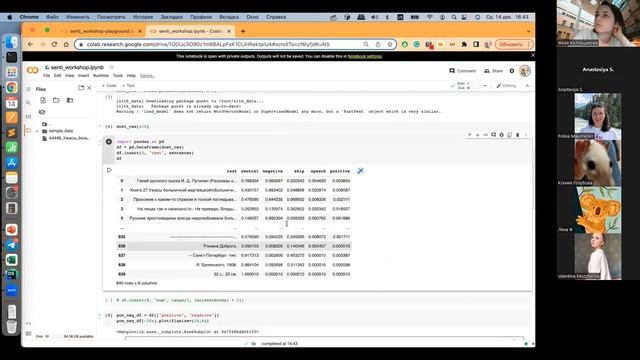Open the История menu in macOS bar

(142, 17)
